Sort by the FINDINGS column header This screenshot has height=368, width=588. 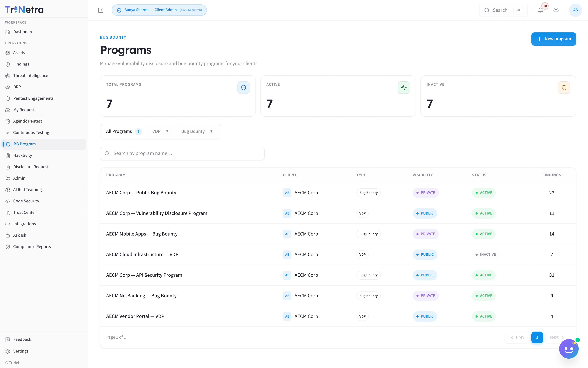(x=552, y=175)
